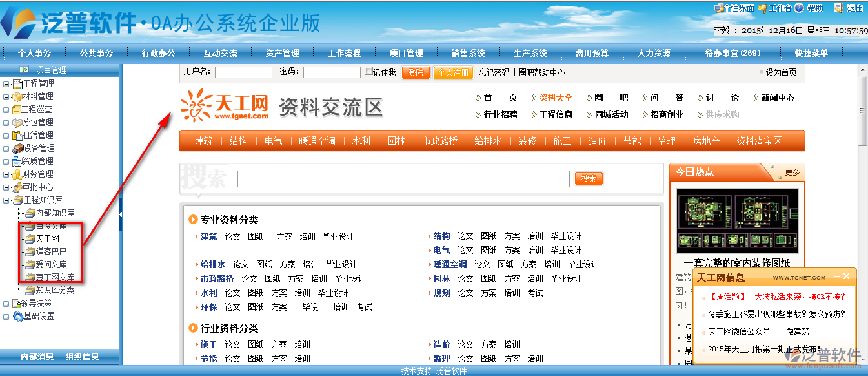Open 更多 link in 今日热点
Viewport: 868px width, 376px height.
[x=792, y=172]
